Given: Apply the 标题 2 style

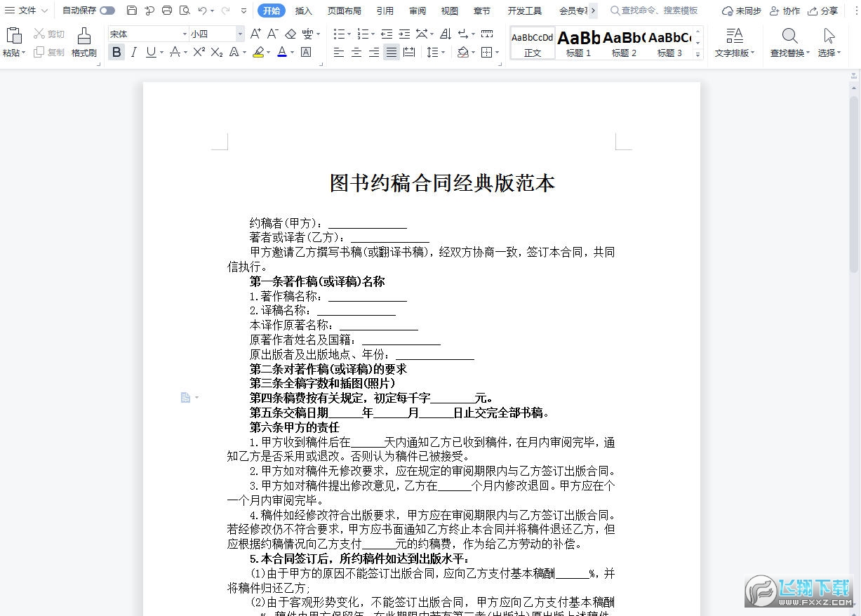Looking at the screenshot, I should coord(624,43).
